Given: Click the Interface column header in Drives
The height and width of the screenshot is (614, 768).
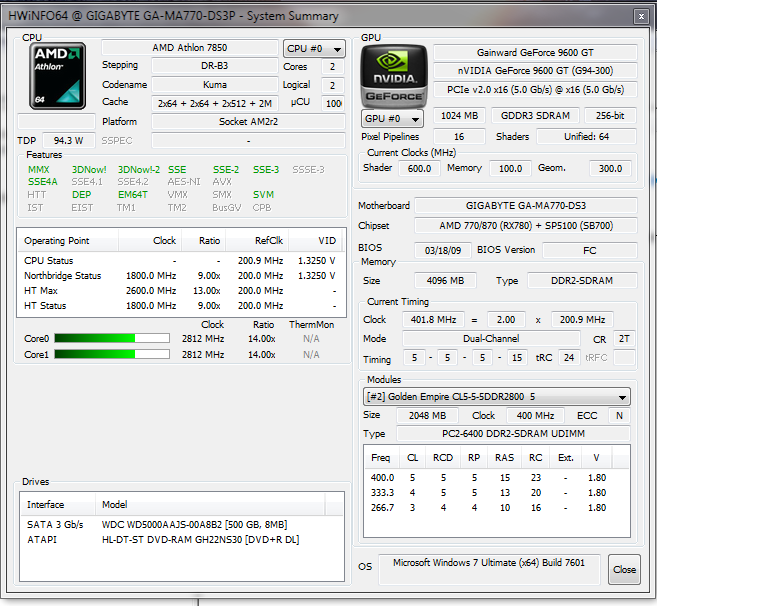Looking at the screenshot, I should (57, 504).
